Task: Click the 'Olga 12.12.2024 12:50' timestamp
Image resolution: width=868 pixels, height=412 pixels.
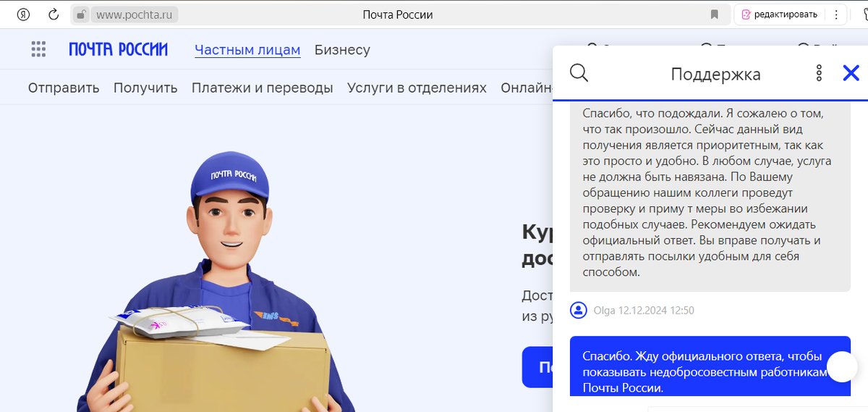Action: (x=644, y=310)
